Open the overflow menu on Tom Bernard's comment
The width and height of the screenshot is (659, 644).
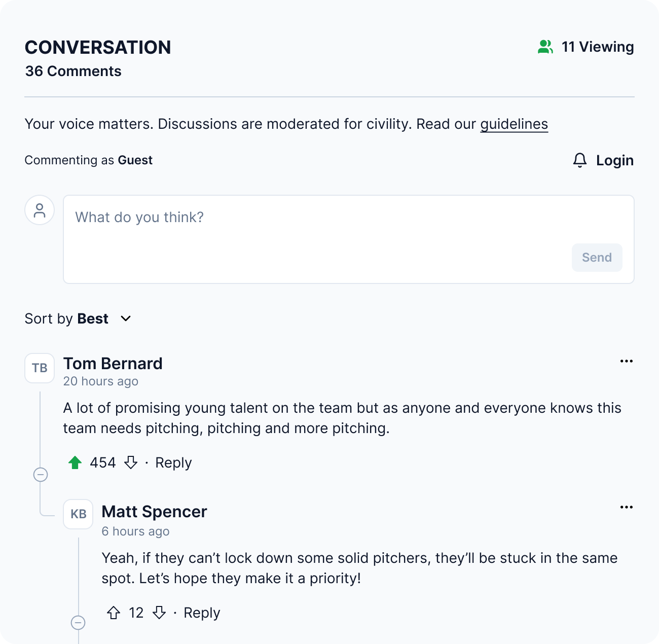coord(627,361)
